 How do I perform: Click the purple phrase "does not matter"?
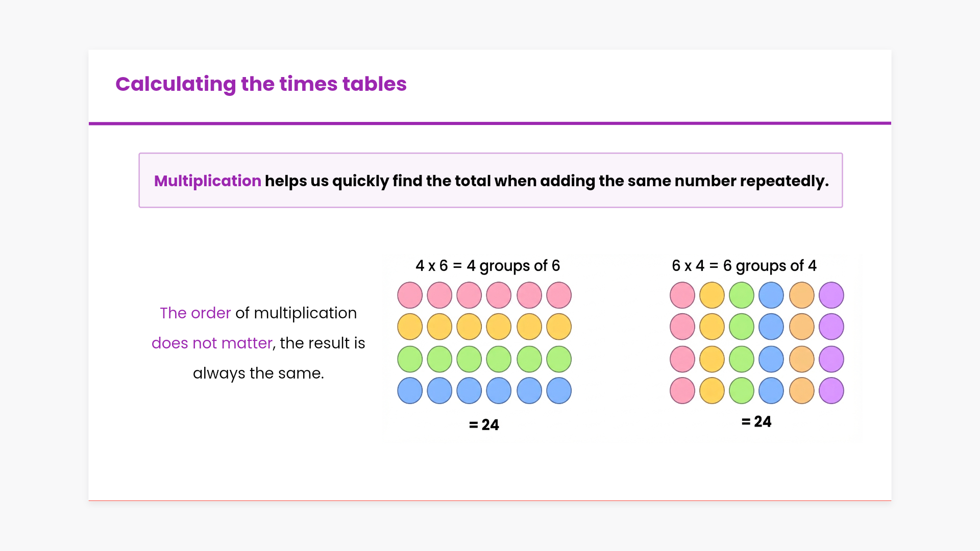pyautogui.click(x=212, y=343)
